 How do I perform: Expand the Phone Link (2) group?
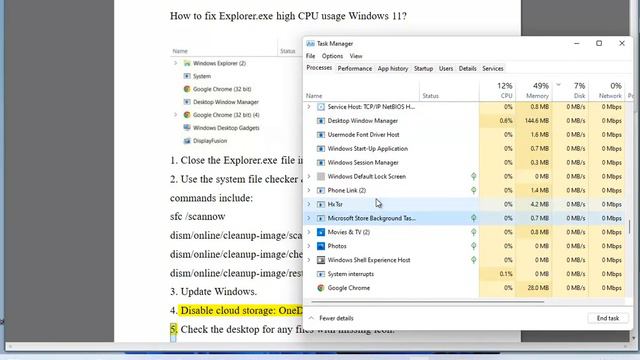(x=309, y=190)
